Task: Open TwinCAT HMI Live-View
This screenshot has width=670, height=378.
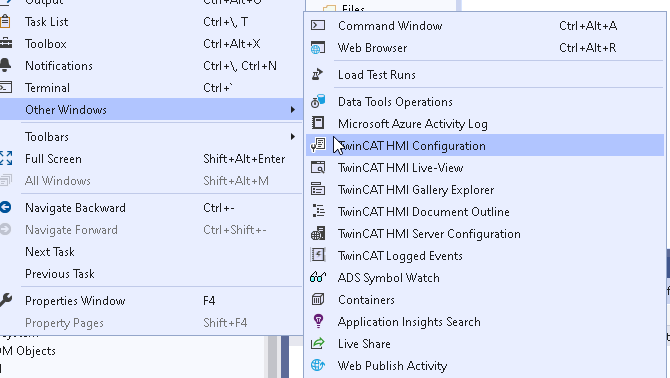Action: 485,168
